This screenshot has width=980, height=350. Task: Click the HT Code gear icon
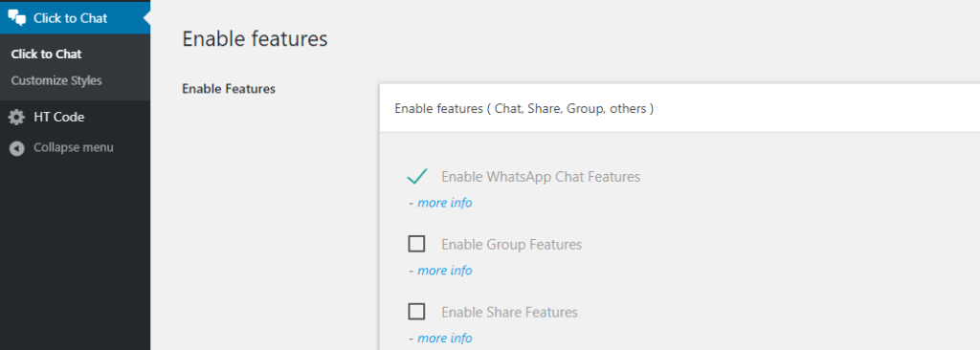pyautogui.click(x=17, y=117)
